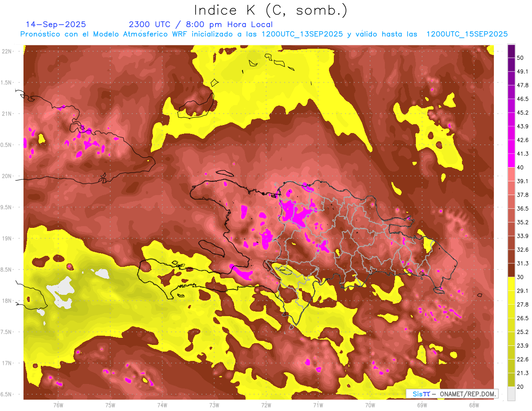Click the color bar value 45.2

pyautogui.click(x=522, y=113)
